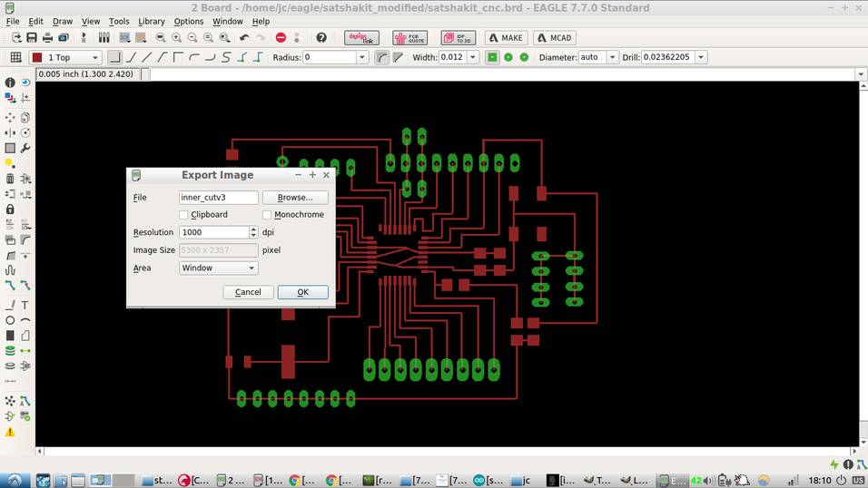Select the Lock tool in the sidebar
This screenshot has height=488, width=868.
[10, 210]
